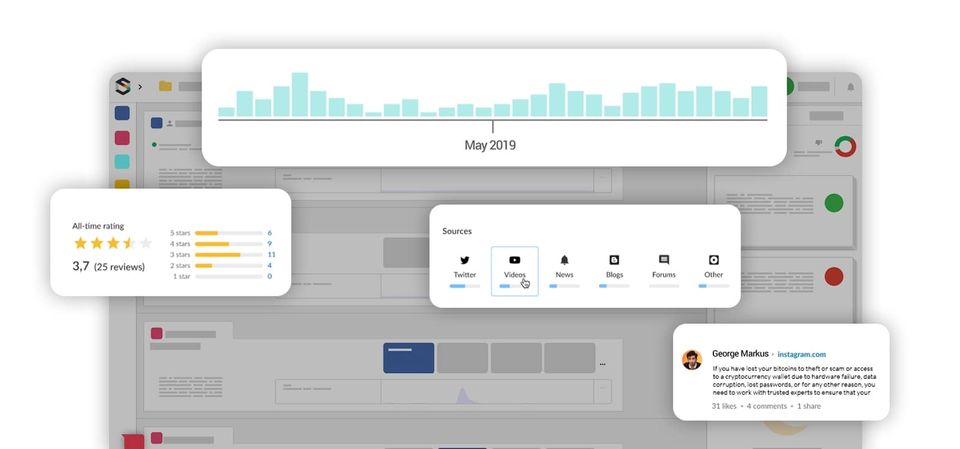Screen dimensions: 960x449
Task: Select the Forums chat icon
Action: click(664, 260)
